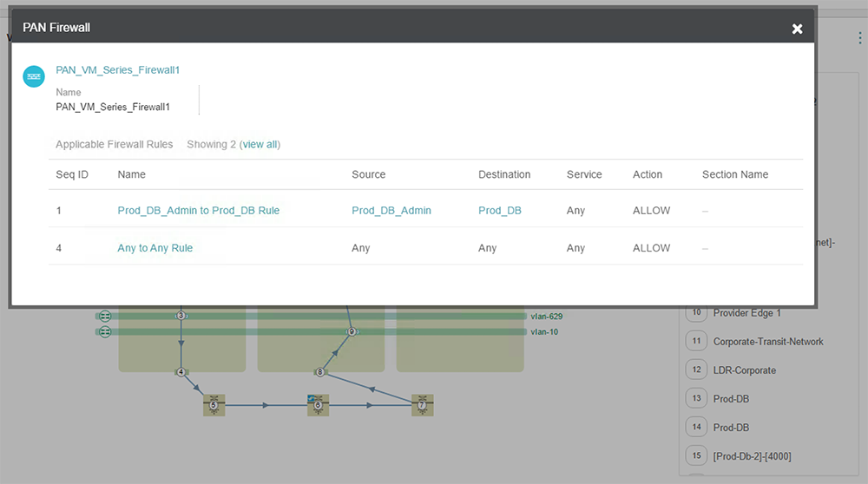
Task: Select router node 7 in topology
Action: [x=423, y=405]
